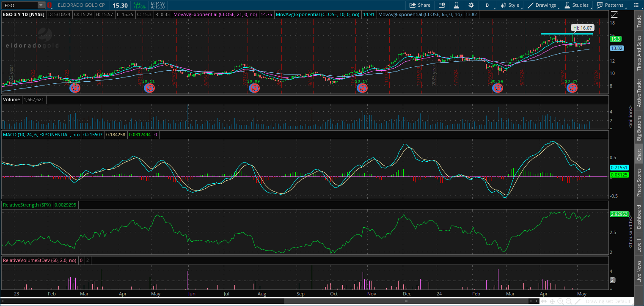Open the Live News side tab
The width and height of the screenshot is (644, 306).
(x=639, y=271)
